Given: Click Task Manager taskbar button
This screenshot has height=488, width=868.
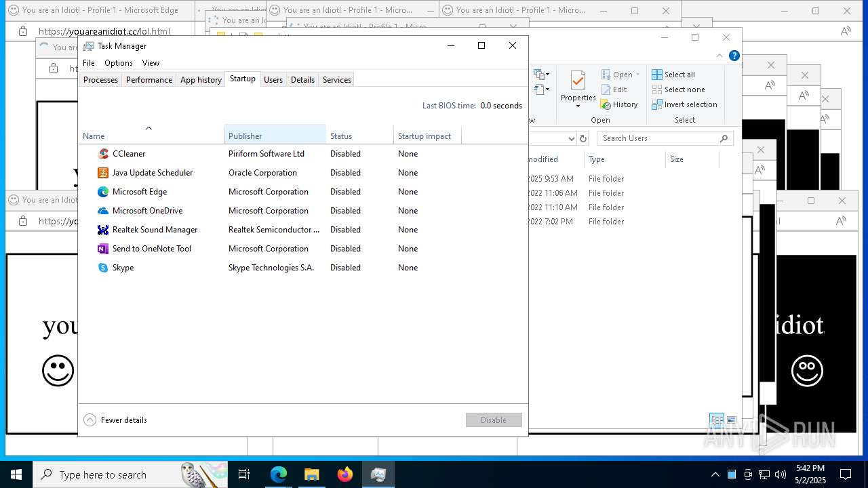Looking at the screenshot, I should (378, 474).
